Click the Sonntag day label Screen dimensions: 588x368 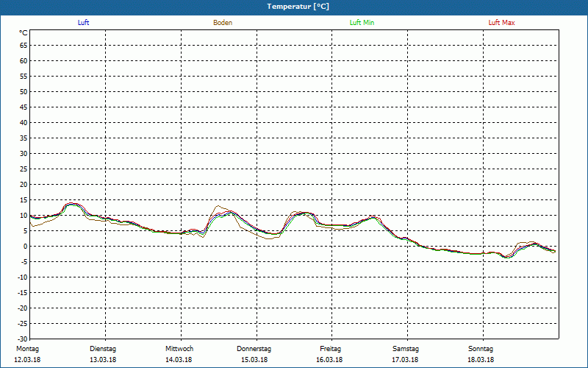[x=481, y=349]
